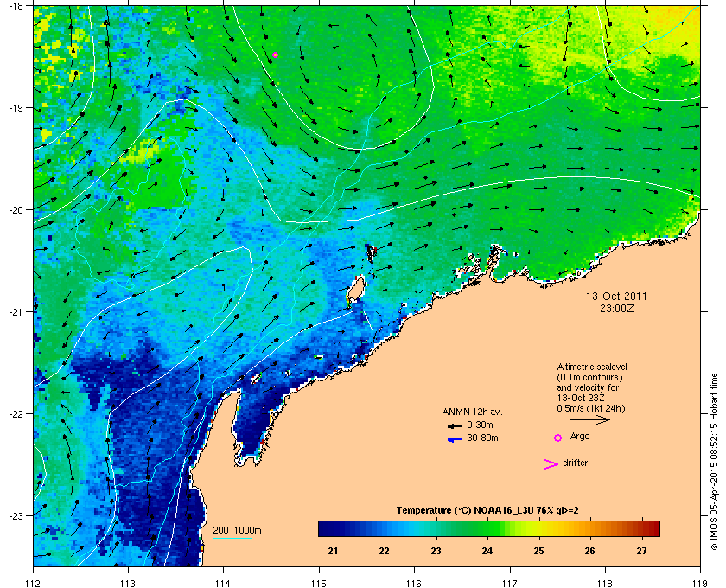Click the 200 1000m contour label
The width and height of the screenshot is (726, 588).
coord(237,531)
